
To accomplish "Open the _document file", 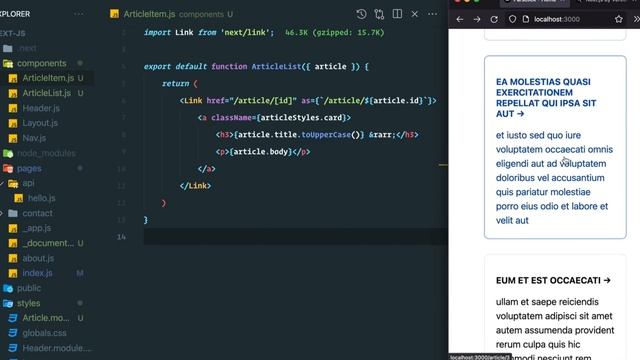I will point(48,243).
